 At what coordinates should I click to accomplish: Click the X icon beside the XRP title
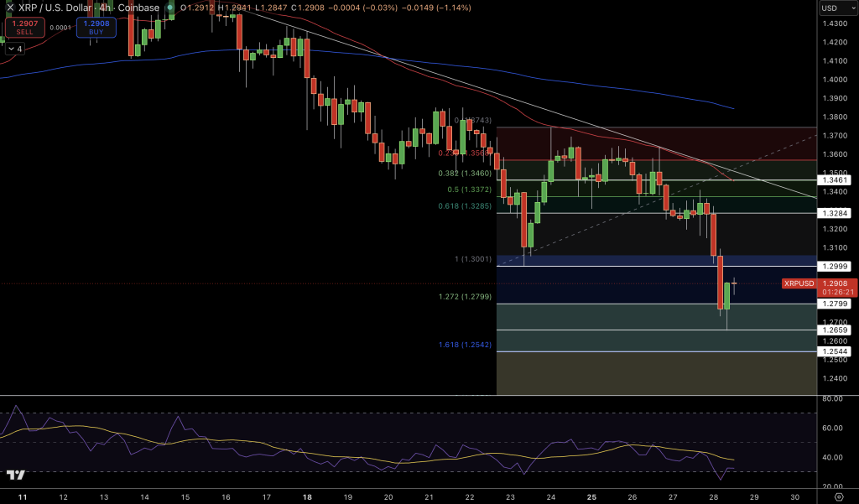tap(10, 8)
